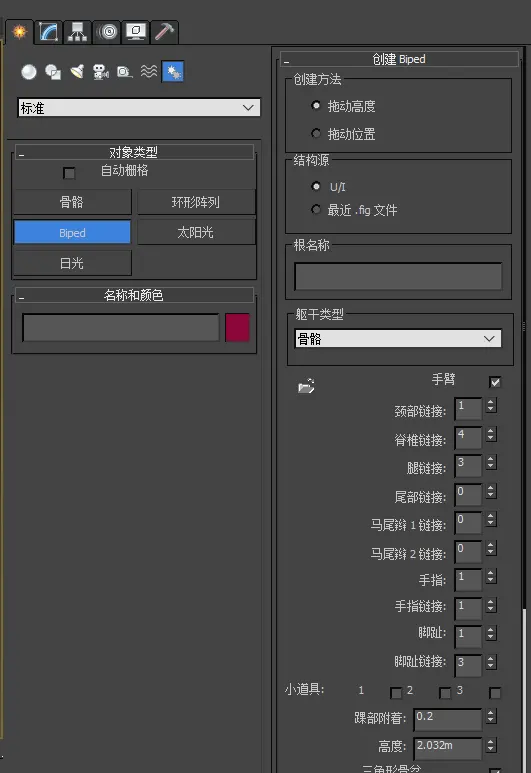Open the Create command panel tab

pyautogui.click(x=20, y=32)
